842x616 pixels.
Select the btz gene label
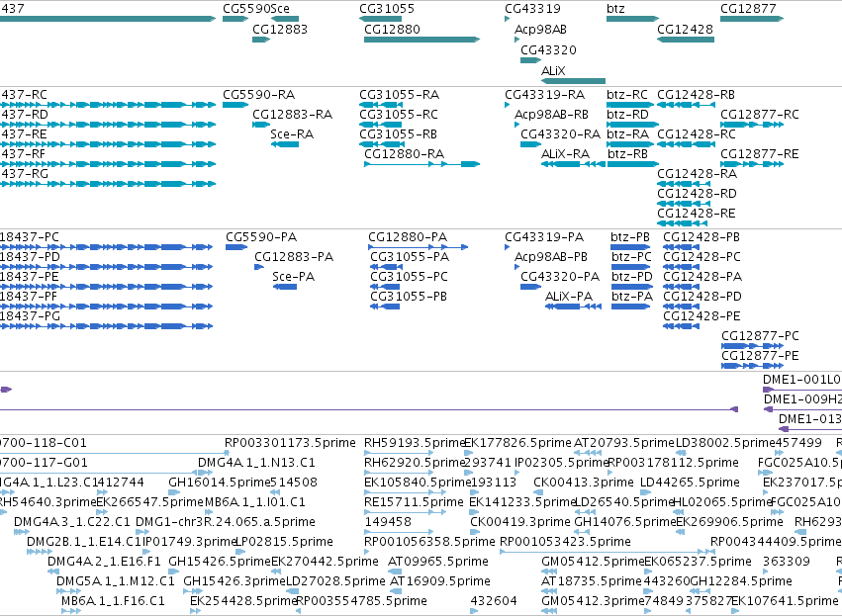[615, 9]
